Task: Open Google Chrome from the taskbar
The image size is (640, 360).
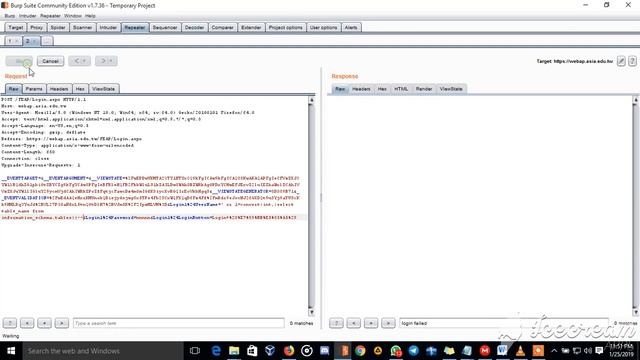Action: (x=360, y=351)
